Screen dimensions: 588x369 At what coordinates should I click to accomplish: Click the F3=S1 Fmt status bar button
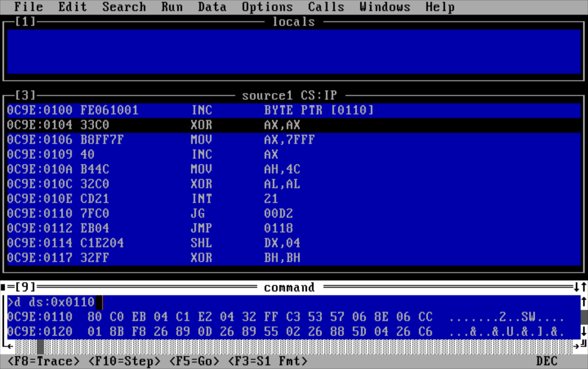268,361
